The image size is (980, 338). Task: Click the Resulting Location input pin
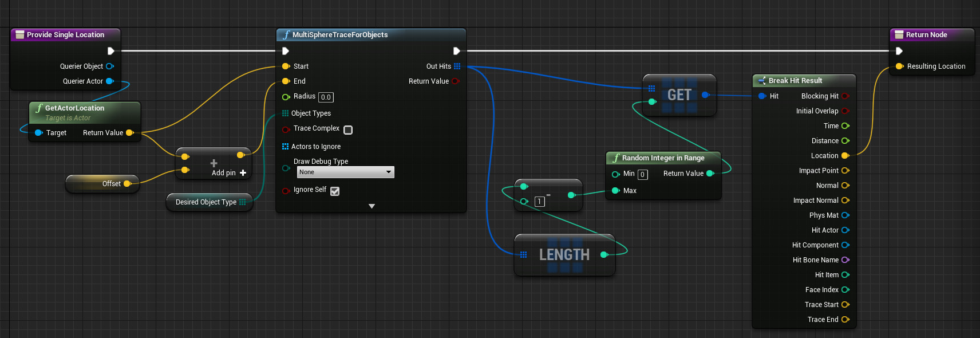click(x=899, y=66)
